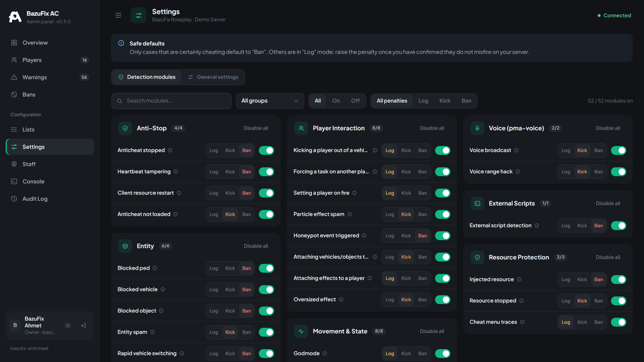644x362 pixels.
Task: Disable Particle effect spam switch
Action: [x=443, y=214]
